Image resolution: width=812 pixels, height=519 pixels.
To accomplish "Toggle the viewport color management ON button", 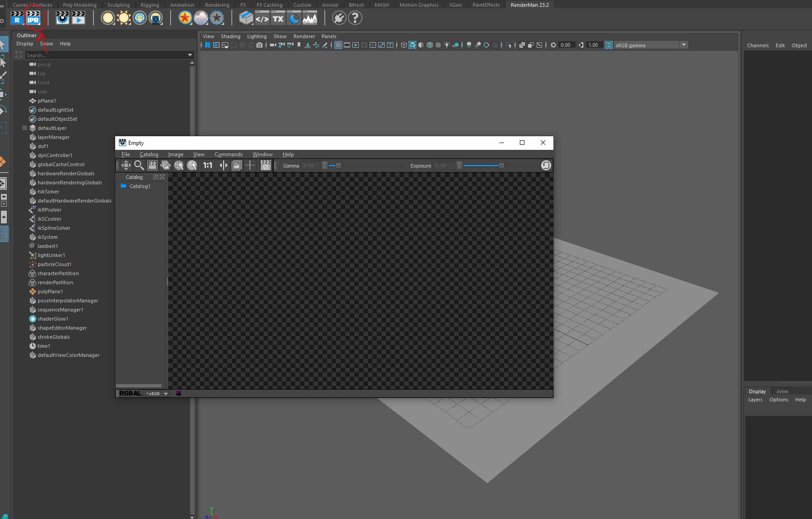I will click(609, 45).
